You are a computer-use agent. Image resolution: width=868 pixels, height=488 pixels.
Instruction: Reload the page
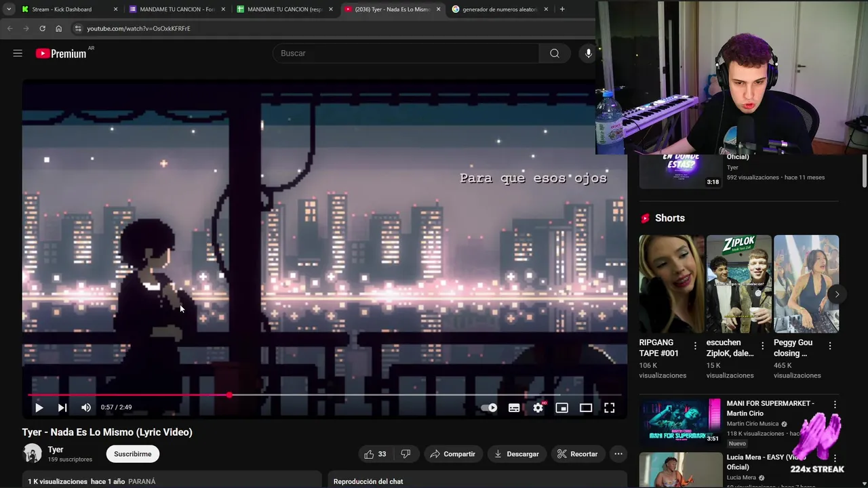[42, 28]
